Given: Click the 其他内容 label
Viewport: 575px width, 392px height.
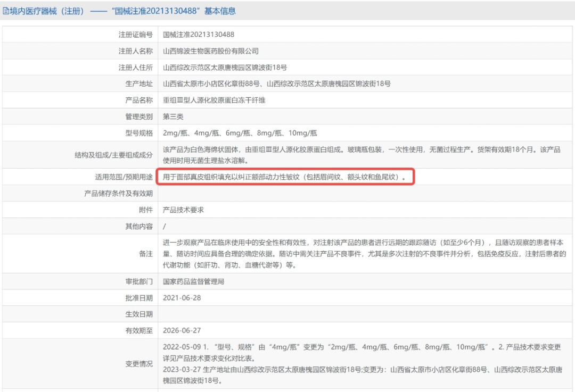Looking at the screenshot, I should [139, 227].
